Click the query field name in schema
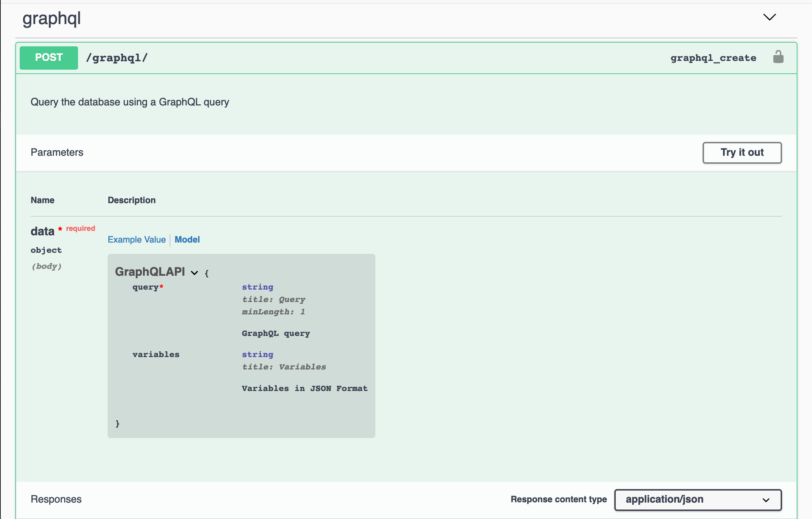Screen dimensions: 812x519 pos(144,287)
